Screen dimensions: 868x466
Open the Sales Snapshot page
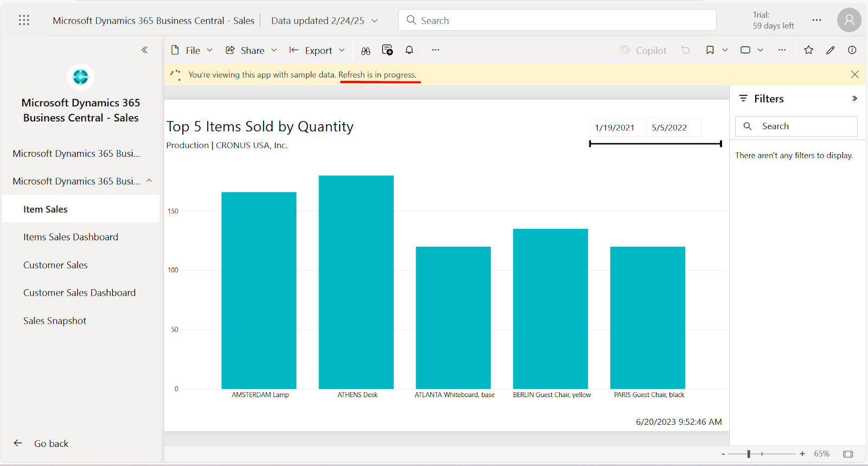pos(55,321)
